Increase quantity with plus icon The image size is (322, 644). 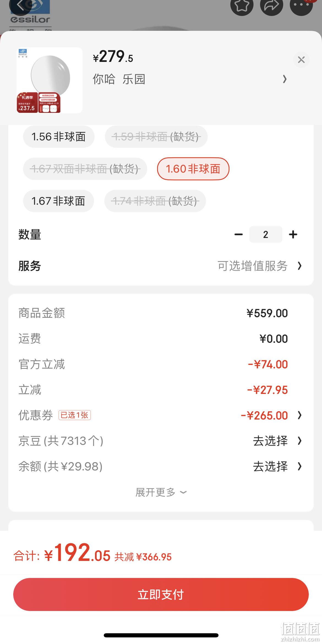point(293,234)
